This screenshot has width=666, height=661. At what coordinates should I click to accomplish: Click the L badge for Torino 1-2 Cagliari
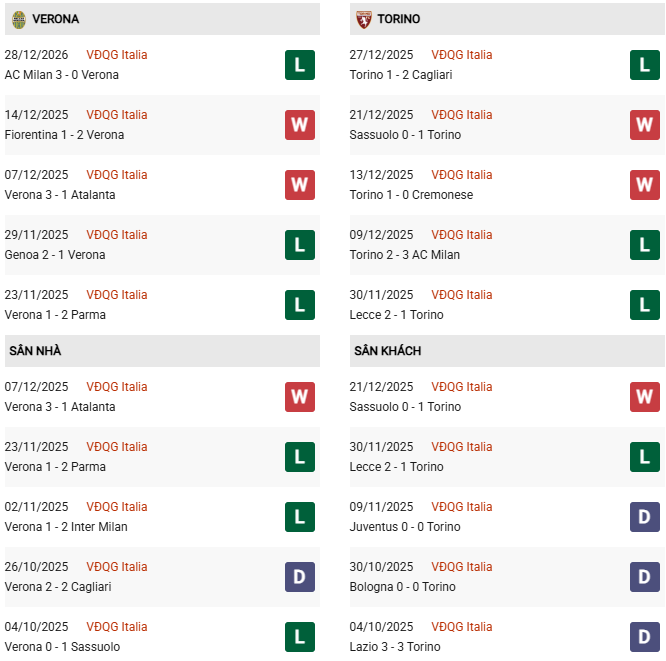tap(645, 65)
